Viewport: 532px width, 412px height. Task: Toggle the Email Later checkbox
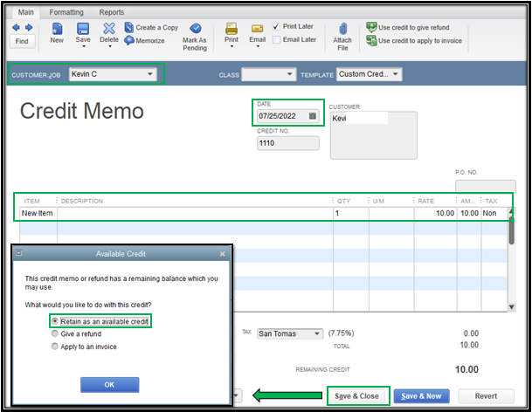[276, 39]
